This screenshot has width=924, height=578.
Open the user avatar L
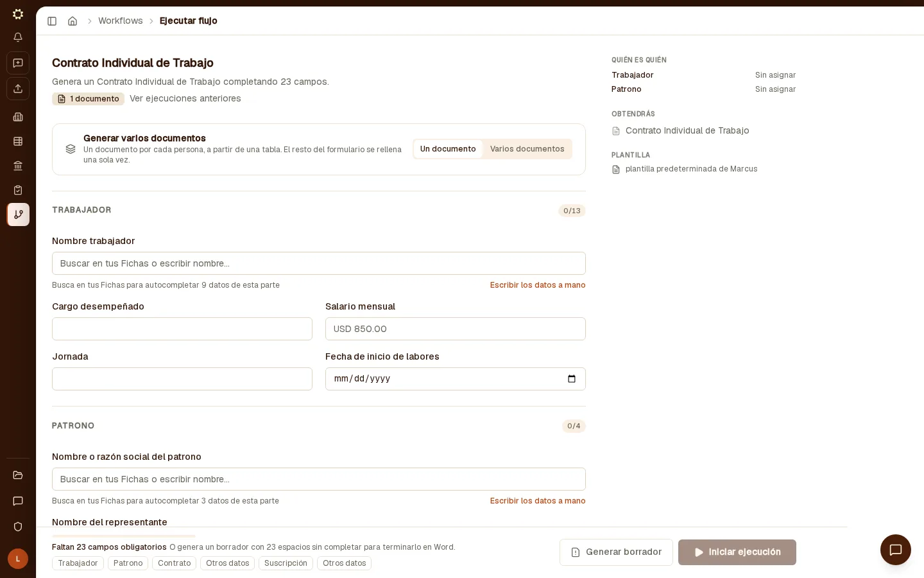tap(18, 559)
